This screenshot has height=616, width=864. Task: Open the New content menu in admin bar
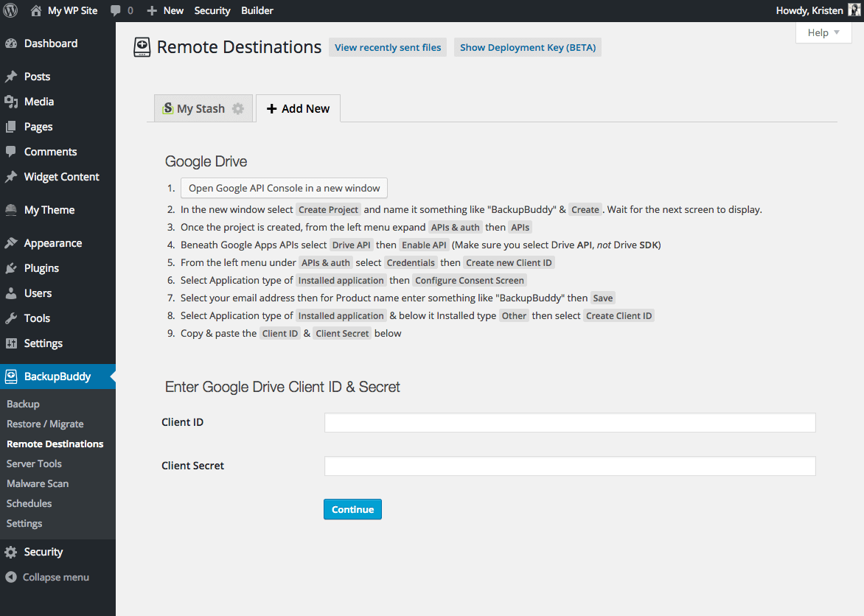click(x=165, y=10)
